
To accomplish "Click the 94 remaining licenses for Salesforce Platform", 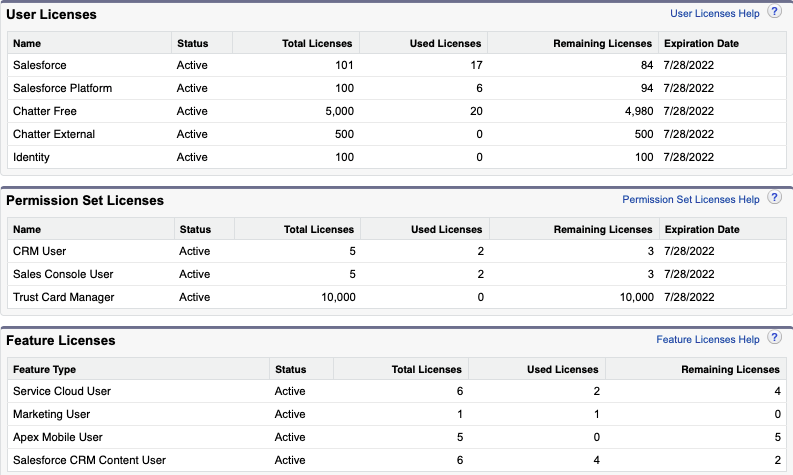I will click(x=647, y=88).
